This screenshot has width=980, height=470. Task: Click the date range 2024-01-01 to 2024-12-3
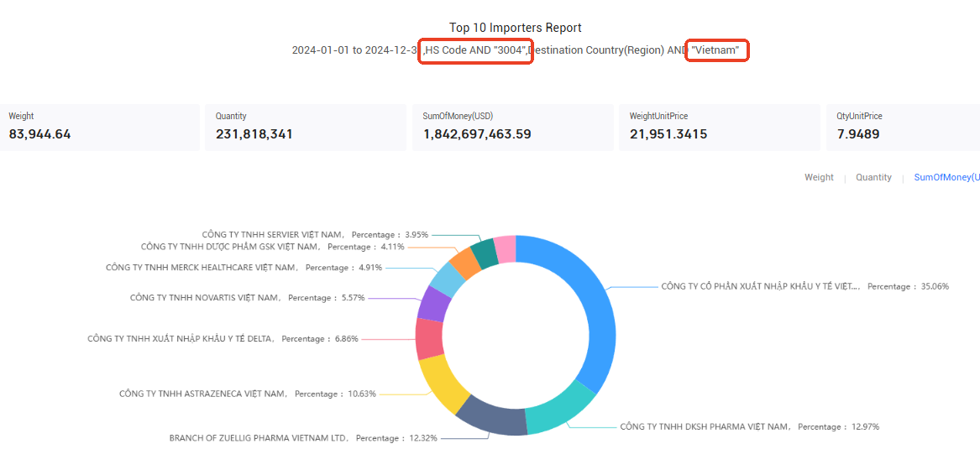coord(356,50)
